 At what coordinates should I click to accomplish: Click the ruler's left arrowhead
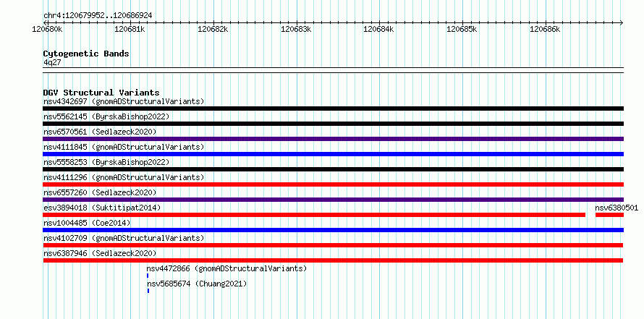tap(45, 22)
